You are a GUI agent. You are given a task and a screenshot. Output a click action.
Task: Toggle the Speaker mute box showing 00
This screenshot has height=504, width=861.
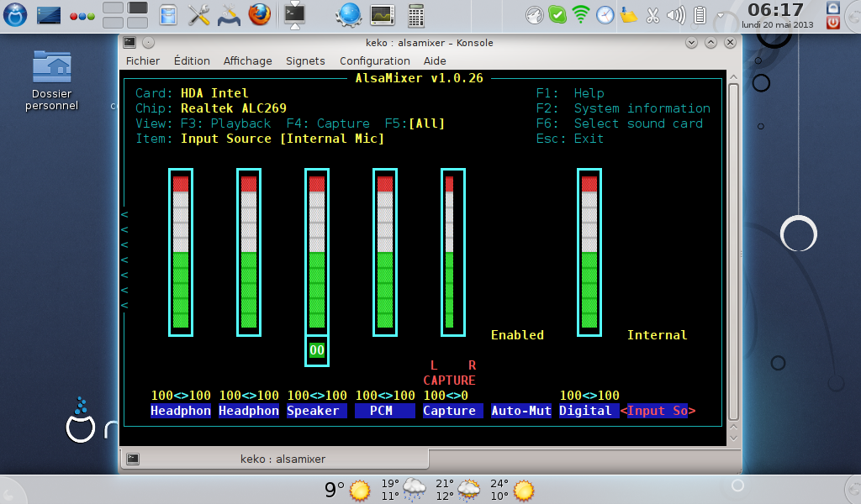point(317,350)
